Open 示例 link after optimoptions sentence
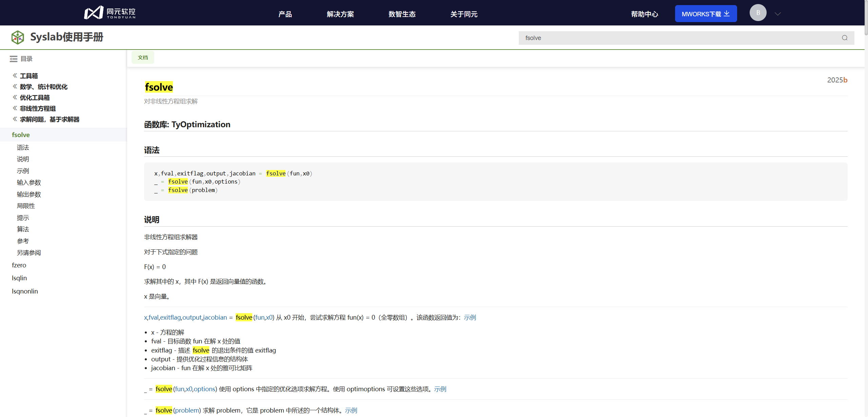Screen dimensions: 868x417 pos(440,389)
